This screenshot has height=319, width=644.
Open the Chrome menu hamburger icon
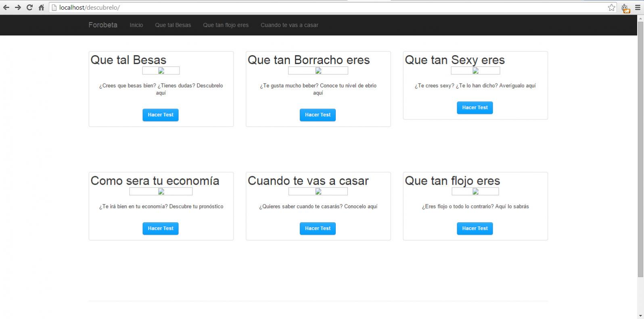638,7
